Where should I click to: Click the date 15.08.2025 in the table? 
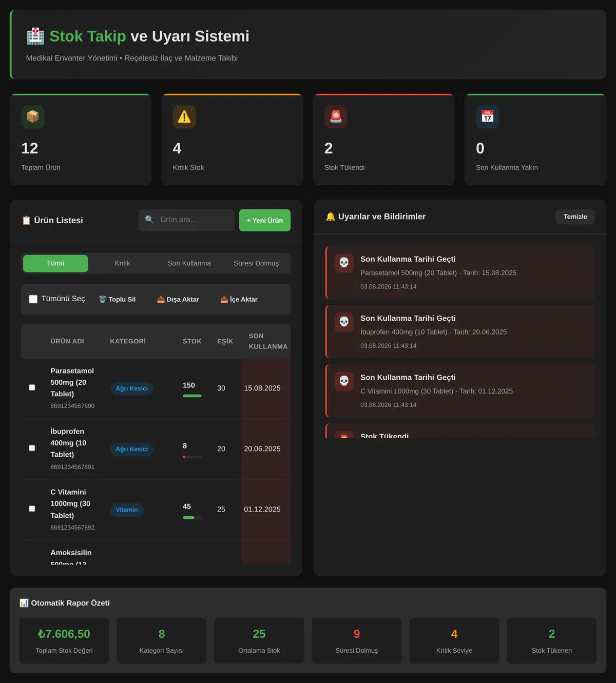262,388
